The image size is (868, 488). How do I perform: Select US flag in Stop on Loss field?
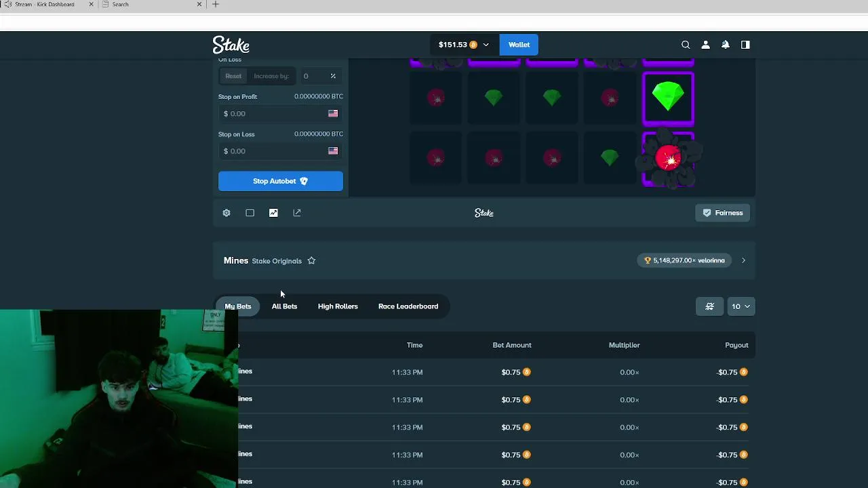click(x=333, y=151)
